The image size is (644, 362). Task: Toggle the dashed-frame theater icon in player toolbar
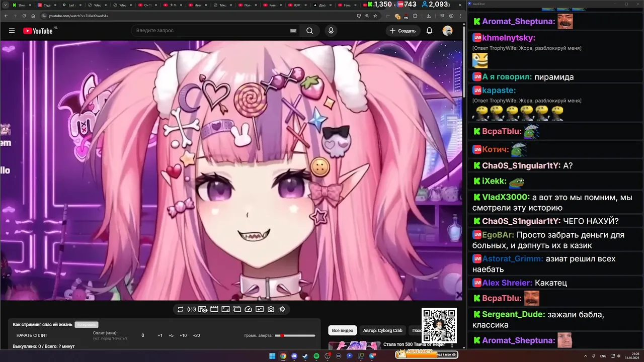pyautogui.click(x=236, y=309)
